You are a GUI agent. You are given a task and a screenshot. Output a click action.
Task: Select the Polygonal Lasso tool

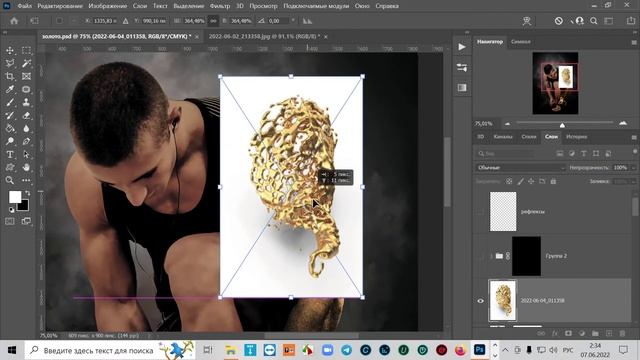tap(10, 63)
